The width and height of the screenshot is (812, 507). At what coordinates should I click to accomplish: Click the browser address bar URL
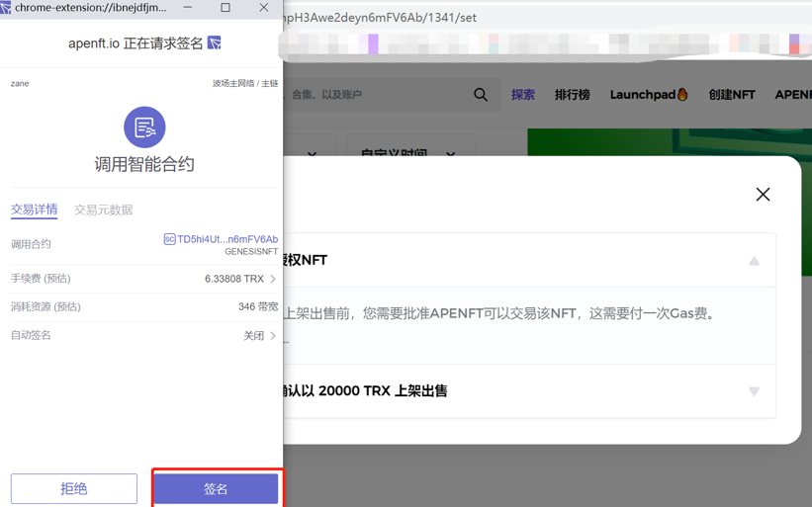click(x=381, y=17)
